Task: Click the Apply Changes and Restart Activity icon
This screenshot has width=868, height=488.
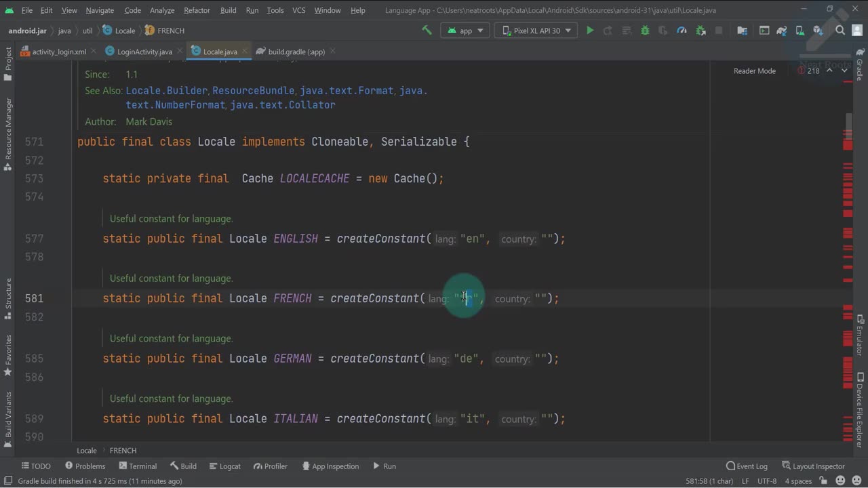Action: tap(608, 30)
